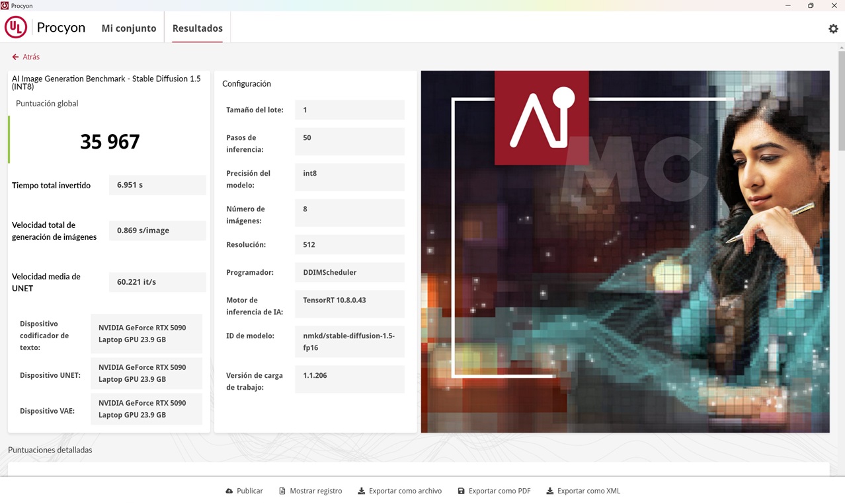Click the global score 35 967
The width and height of the screenshot is (845, 504).
(x=110, y=142)
